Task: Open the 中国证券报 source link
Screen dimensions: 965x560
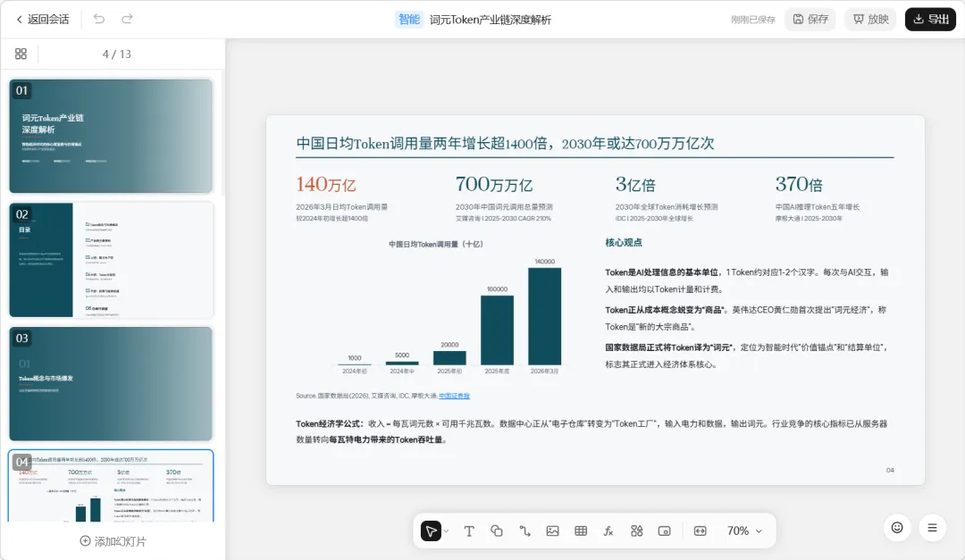Action: pos(454,396)
